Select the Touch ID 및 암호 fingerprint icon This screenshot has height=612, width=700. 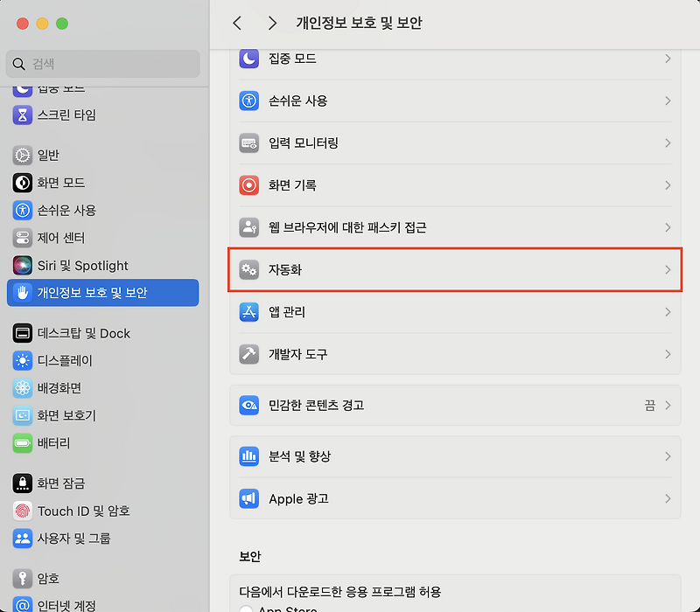click(24, 511)
